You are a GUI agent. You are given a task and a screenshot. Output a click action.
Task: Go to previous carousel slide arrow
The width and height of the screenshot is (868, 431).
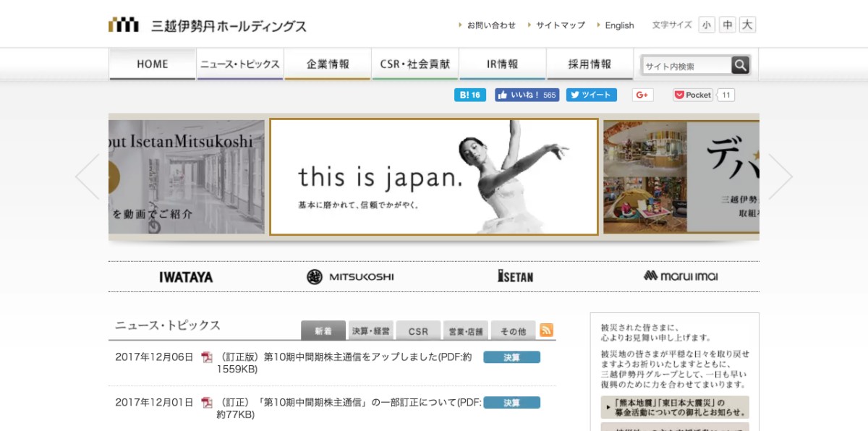pos(88,176)
